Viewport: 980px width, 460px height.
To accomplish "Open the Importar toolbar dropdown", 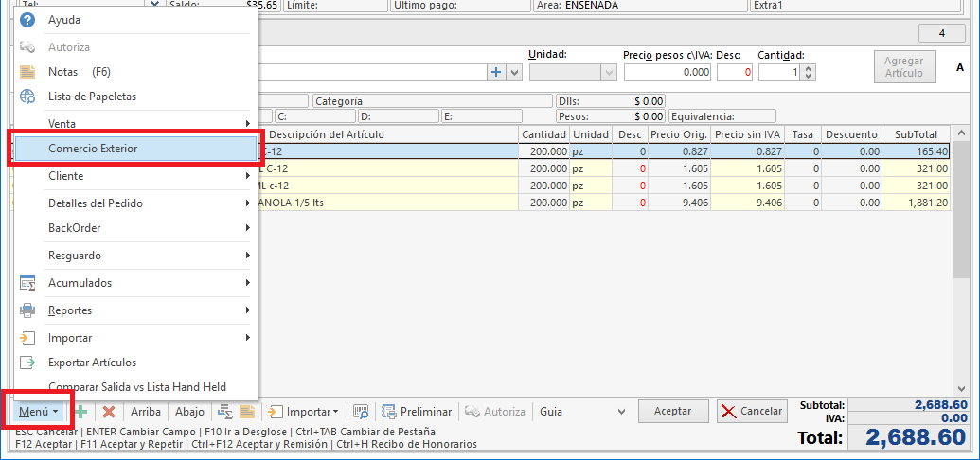I will (x=303, y=412).
